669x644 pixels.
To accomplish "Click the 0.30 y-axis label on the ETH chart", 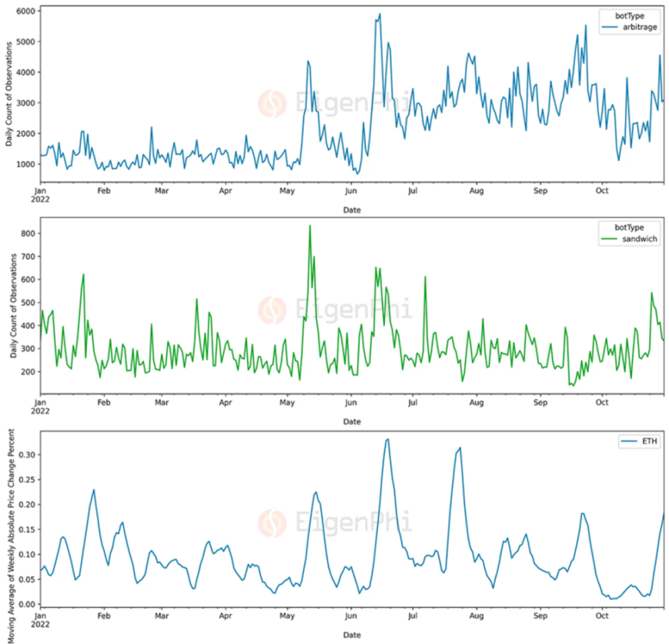I will [27, 455].
